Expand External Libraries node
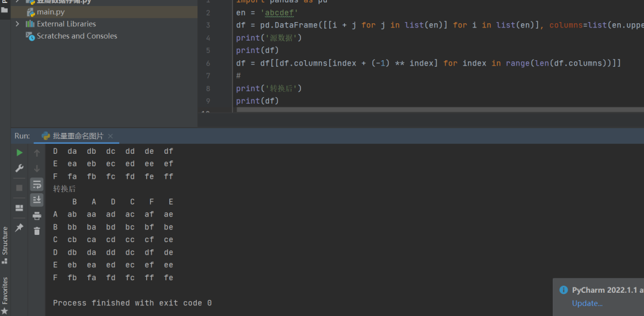 click(17, 24)
